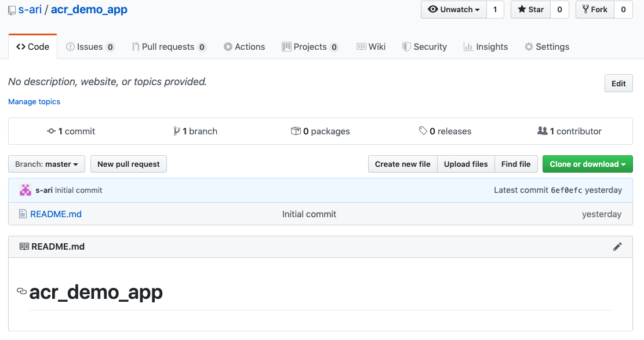Open the Insights tab
The width and height of the screenshot is (644, 340).
[x=486, y=47]
